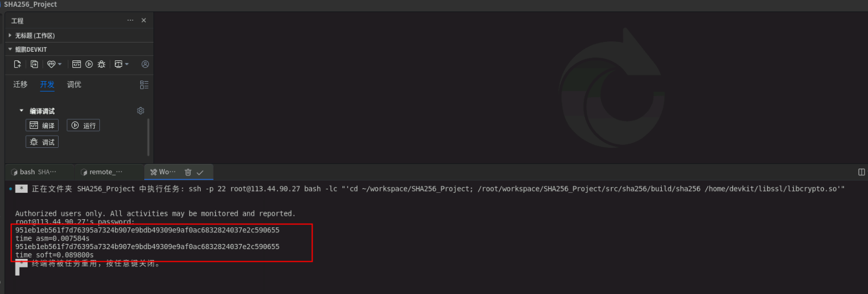Click the debug bug icon in DevKit toolbar

coord(102,64)
